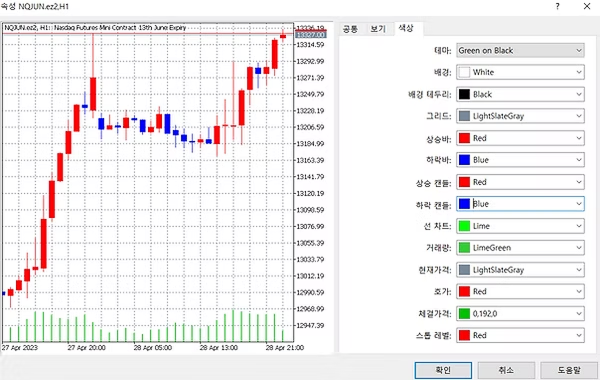Click the 13206.59 price axis label
600x380 pixels.
click(310, 127)
